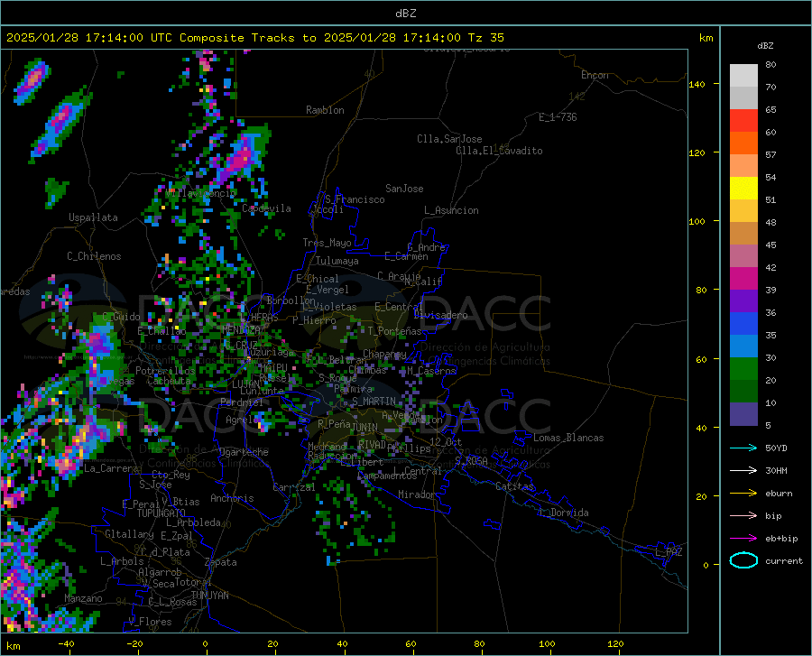Click the magenta eb+bip arrow legend icon
812x656 pixels.
pos(743,539)
